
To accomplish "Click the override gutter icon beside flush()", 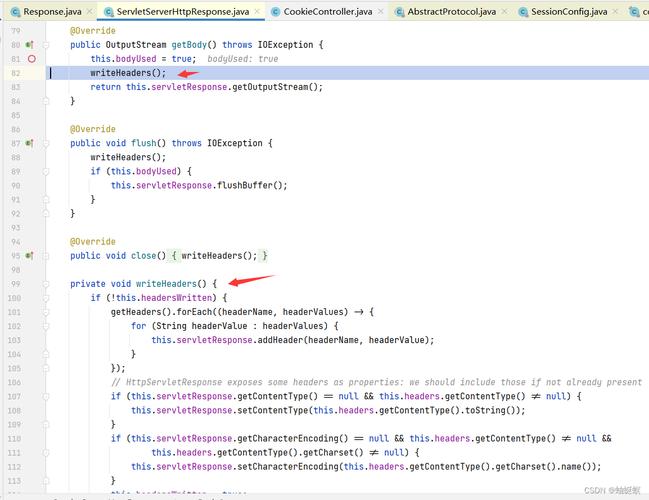I will pos(30,143).
